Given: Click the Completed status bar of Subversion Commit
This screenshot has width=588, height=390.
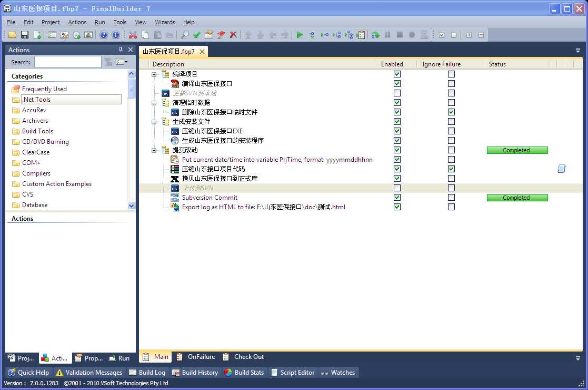Looking at the screenshot, I should [x=517, y=198].
